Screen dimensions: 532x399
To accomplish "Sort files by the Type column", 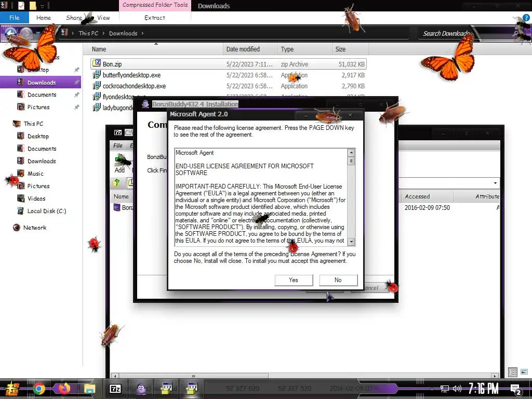I will click(x=304, y=49).
